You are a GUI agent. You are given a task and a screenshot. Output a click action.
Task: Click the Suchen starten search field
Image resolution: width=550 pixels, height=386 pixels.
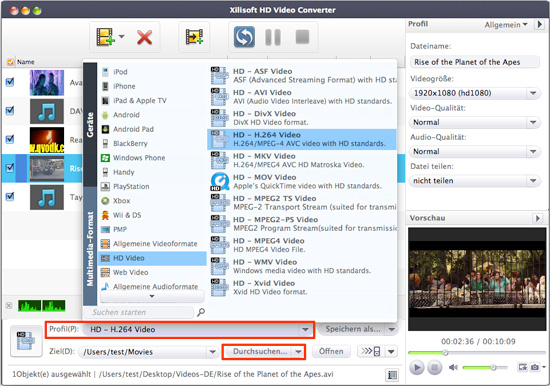pyautogui.click(x=139, y=312)
